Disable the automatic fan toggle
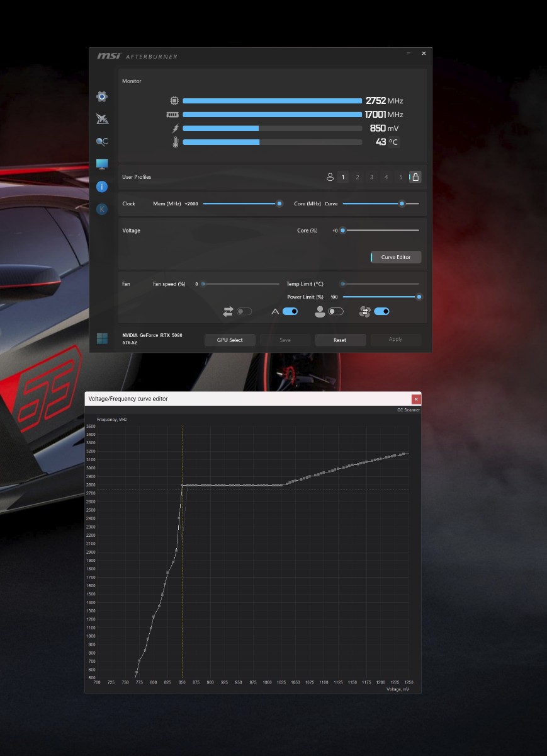The width and height of the screenshot is (547, 756). 290,311
